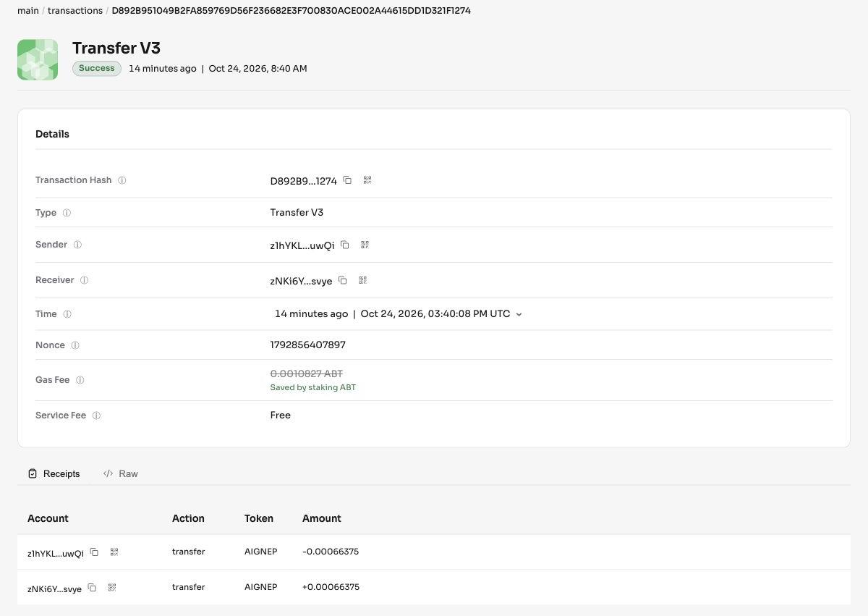Expand the UTC time zone dropdown
The height and width of the screenshot is (616, 868).
point(519,314)
